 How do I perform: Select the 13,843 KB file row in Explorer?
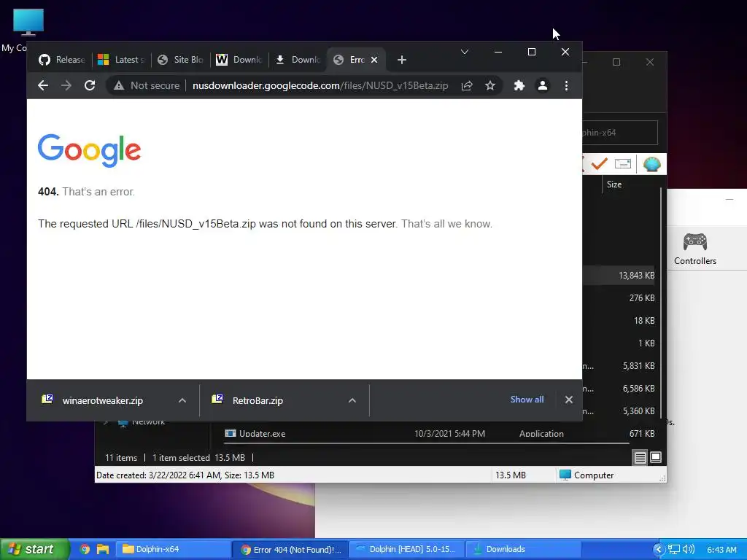coord(619,275)
